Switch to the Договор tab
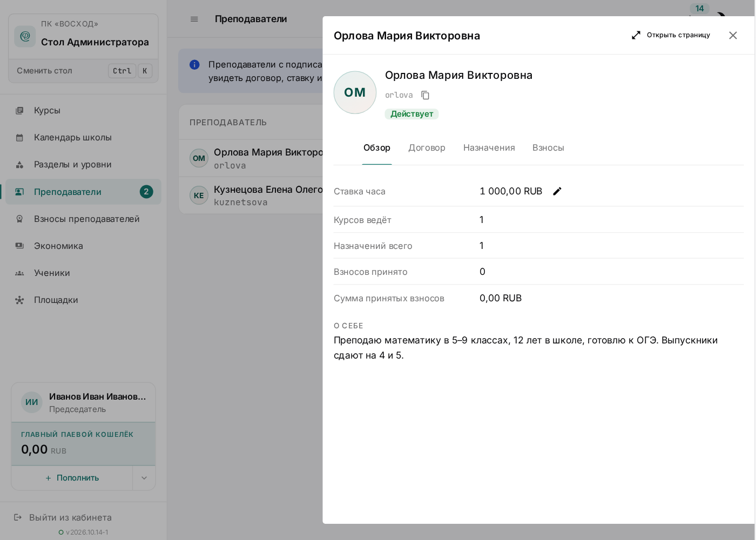Image resolution: width=756 pixels, height=540 pixels. pos(427,148)
